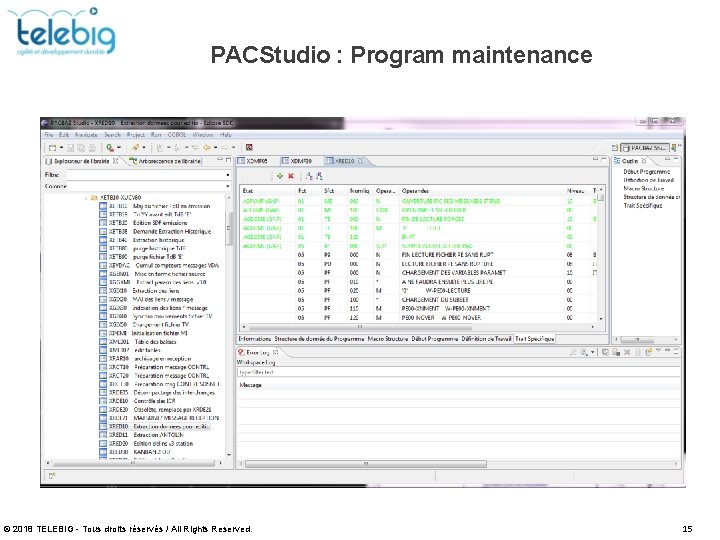Click the red square toolbar icon

click(249, 148)
